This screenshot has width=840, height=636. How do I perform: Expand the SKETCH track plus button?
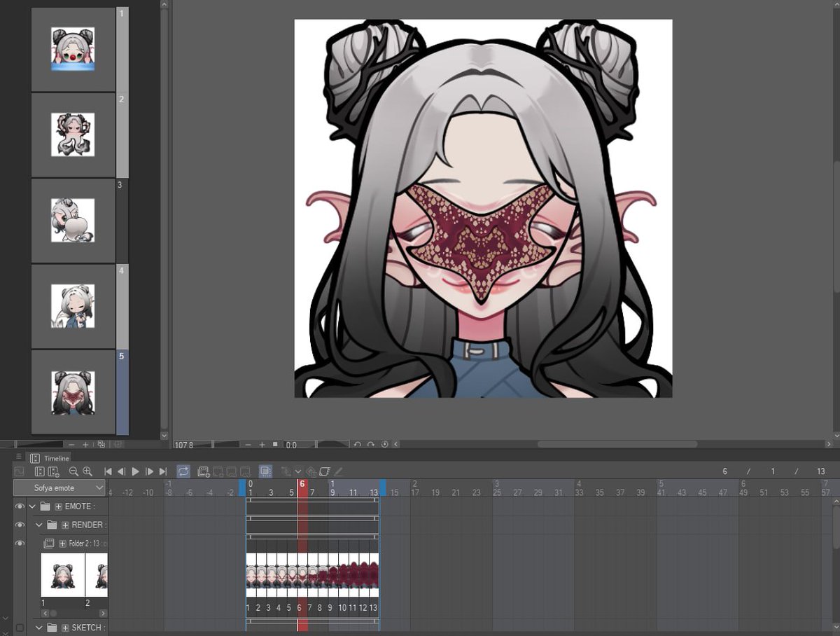(x=65, y=628)
